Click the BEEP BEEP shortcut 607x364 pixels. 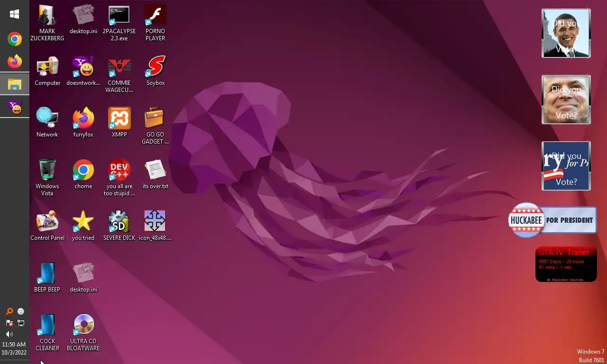[x=47, y=278]
